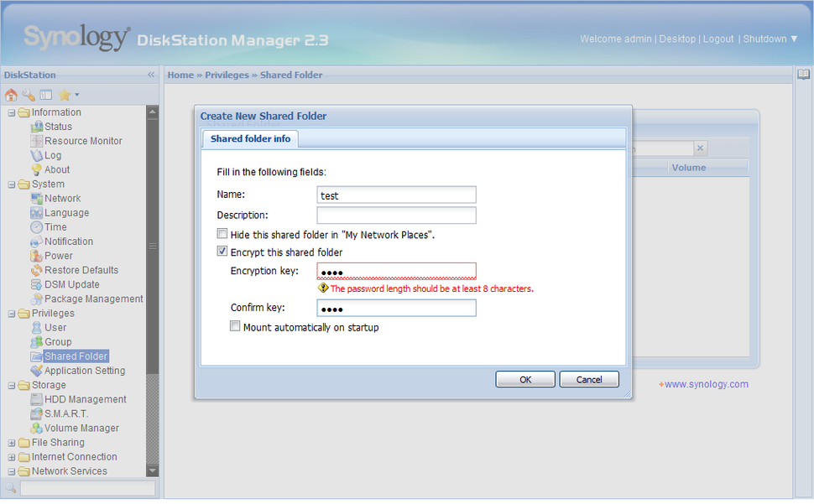
Task: Open the Home icon in the toolbar
Action: 10,95
